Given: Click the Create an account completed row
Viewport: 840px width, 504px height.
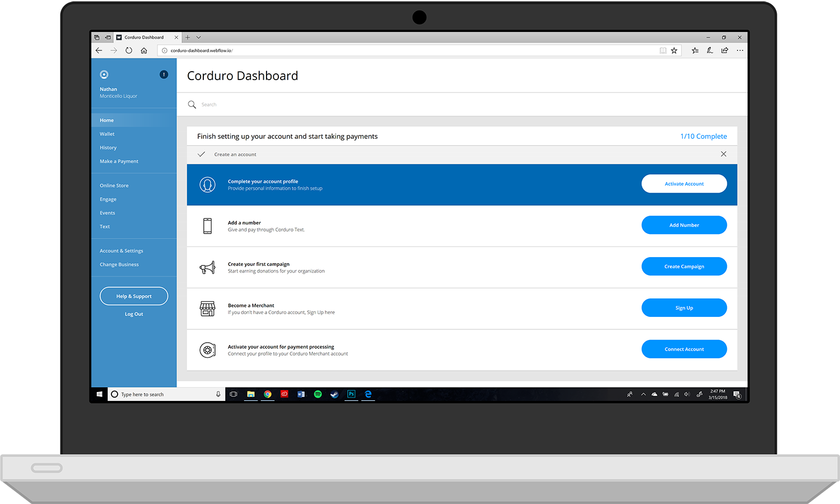Looking at the screenshot, I should [x=462, y=155].
